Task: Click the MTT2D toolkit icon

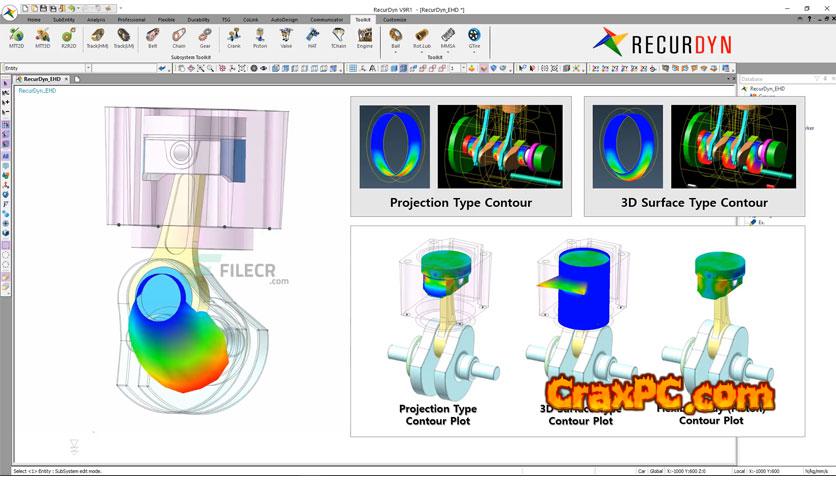Action: coord(16,38)
